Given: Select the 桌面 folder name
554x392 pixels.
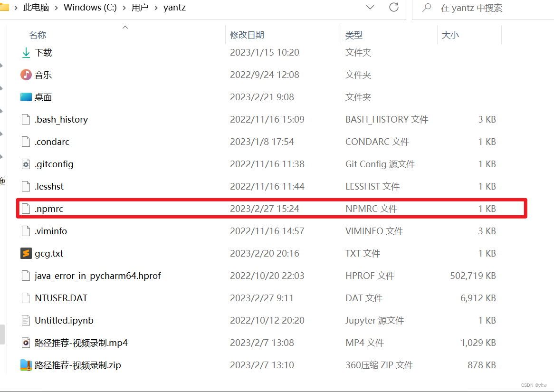Looking at the screenshot, I should coord(43,97).
